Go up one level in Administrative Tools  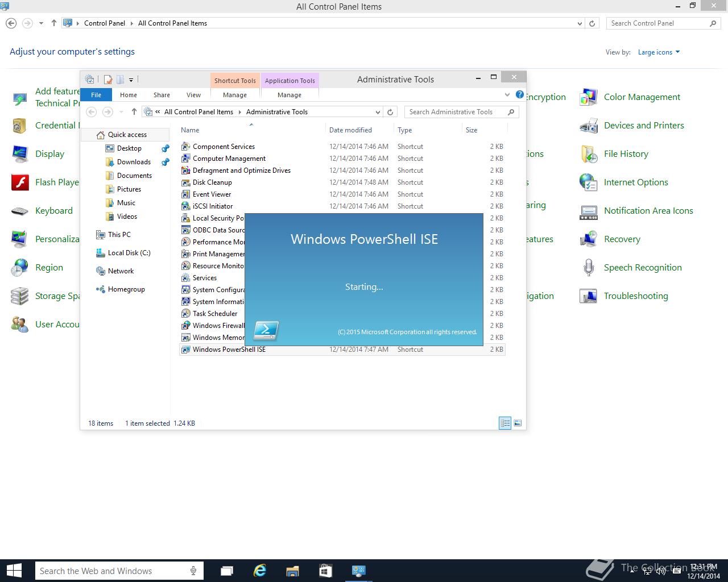pyautogui.click(x=134, y=112)
